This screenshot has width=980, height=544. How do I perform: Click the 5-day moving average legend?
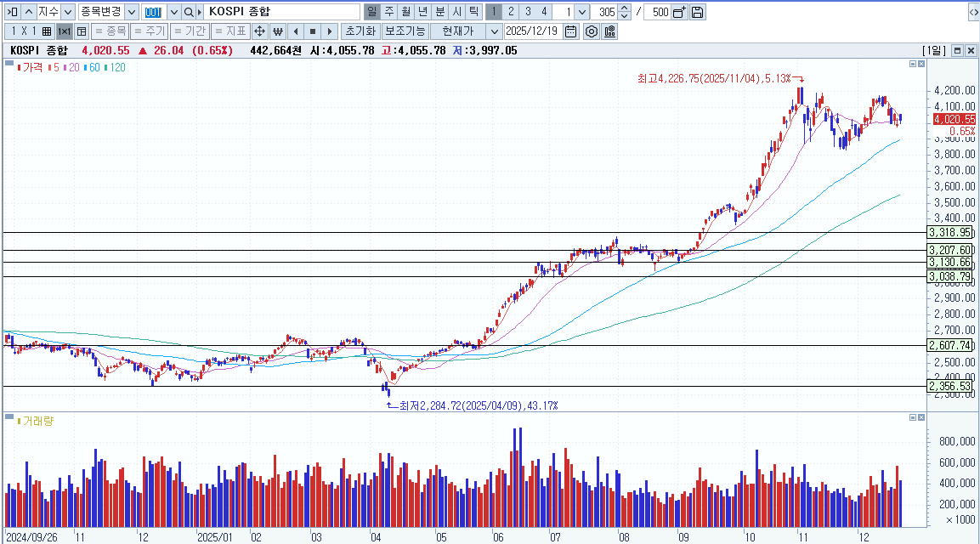pyautogui.click(x=56, y=67)
